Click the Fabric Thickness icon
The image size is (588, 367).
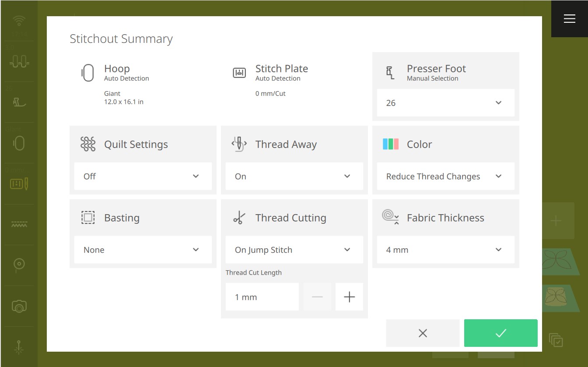coord(390,217)
